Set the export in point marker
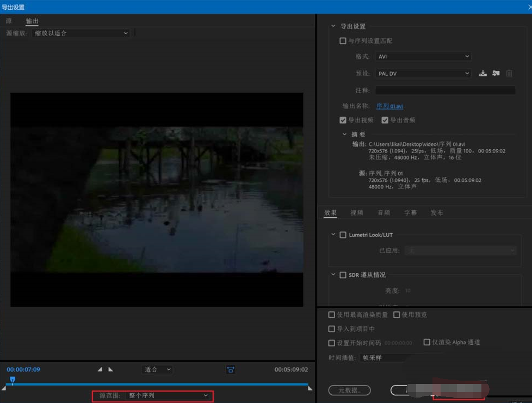The width and height of the screenshot is (532, 403). (100, 369)
